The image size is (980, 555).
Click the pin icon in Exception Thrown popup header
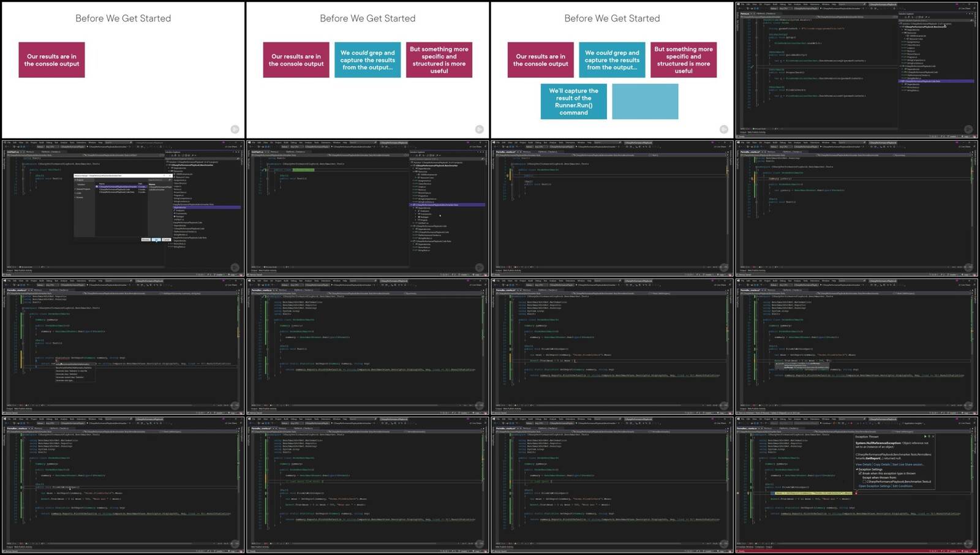[929, 436]
